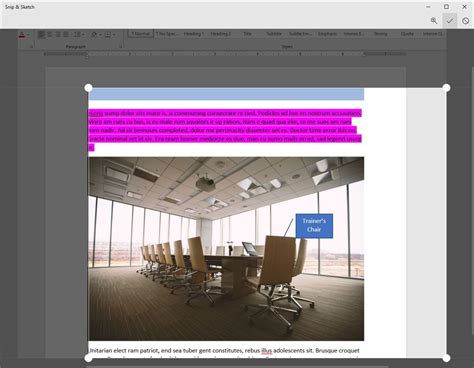Click the shading bucket icon in captured ribbon
The height and width of the screenshot is (368, 474).
coord(94,34)
